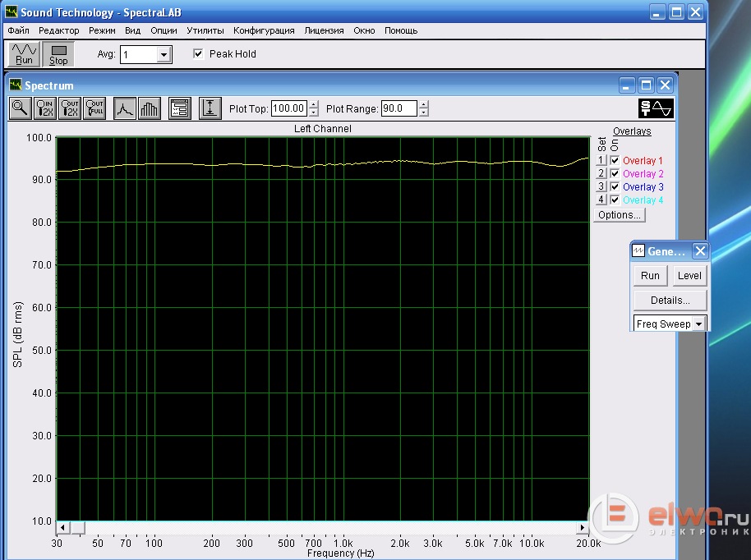Click the sine wave icon in Spectrum toolbar
751x560 pixels.
tap(656, 108)
